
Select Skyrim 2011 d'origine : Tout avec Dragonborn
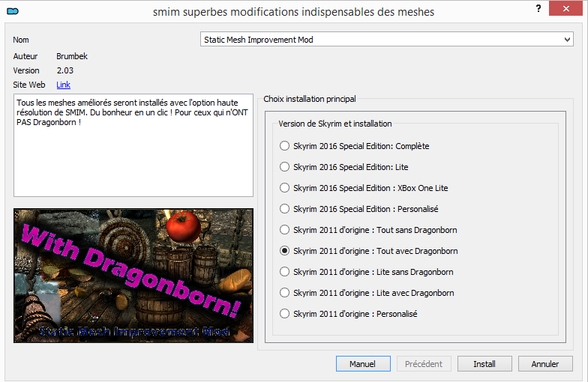pyautogui.click(x=284, y=251)
